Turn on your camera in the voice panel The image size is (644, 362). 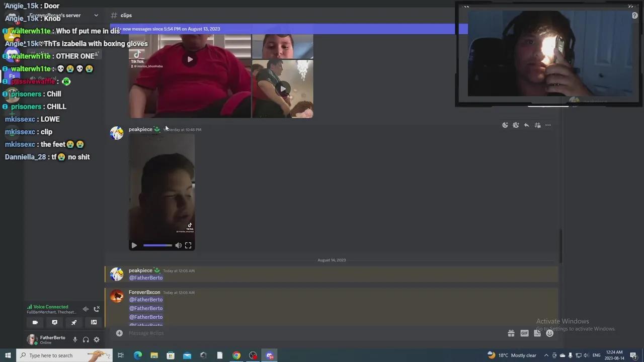pos(35,322)
